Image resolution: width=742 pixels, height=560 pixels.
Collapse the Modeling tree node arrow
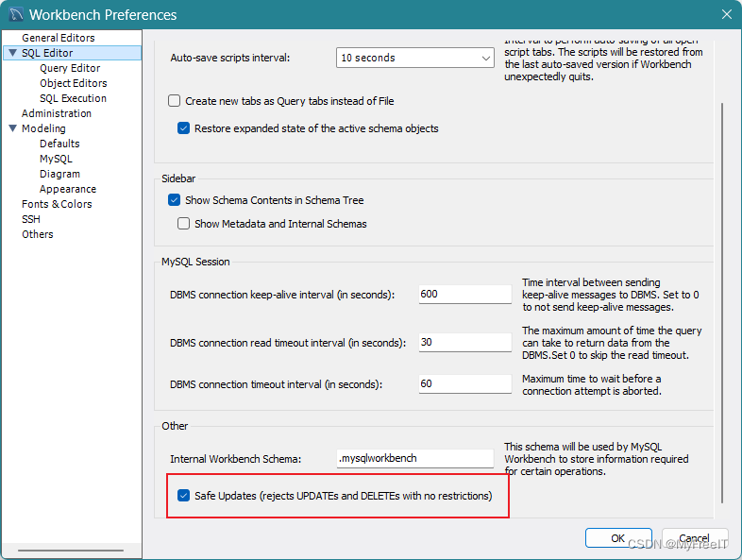pyautogui.click(x=13, y=128)
